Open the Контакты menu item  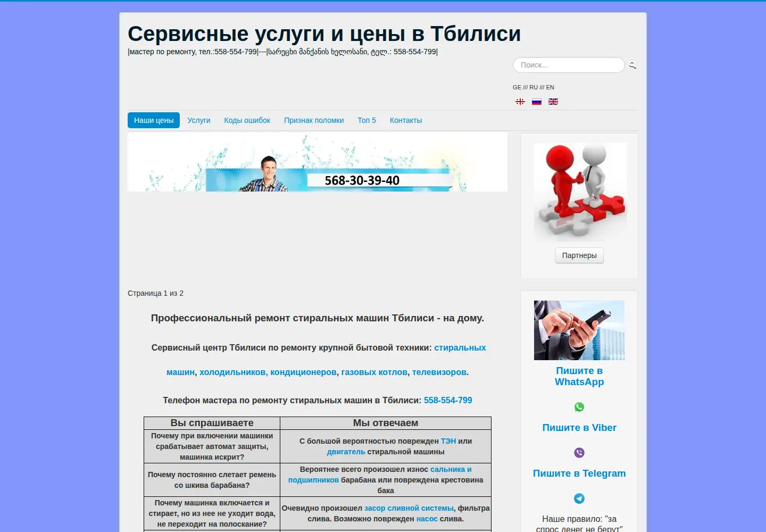[406, 120]
